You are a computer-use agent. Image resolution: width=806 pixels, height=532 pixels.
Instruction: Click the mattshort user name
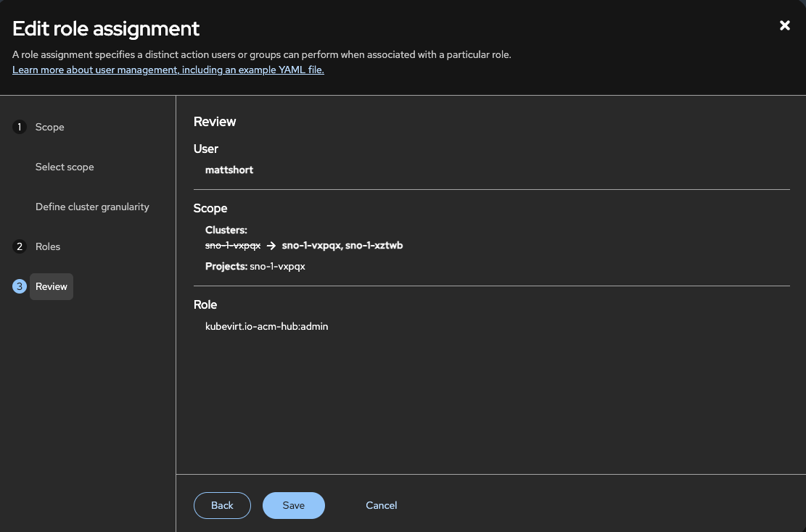pyautogui.click(x=229, y=170)
